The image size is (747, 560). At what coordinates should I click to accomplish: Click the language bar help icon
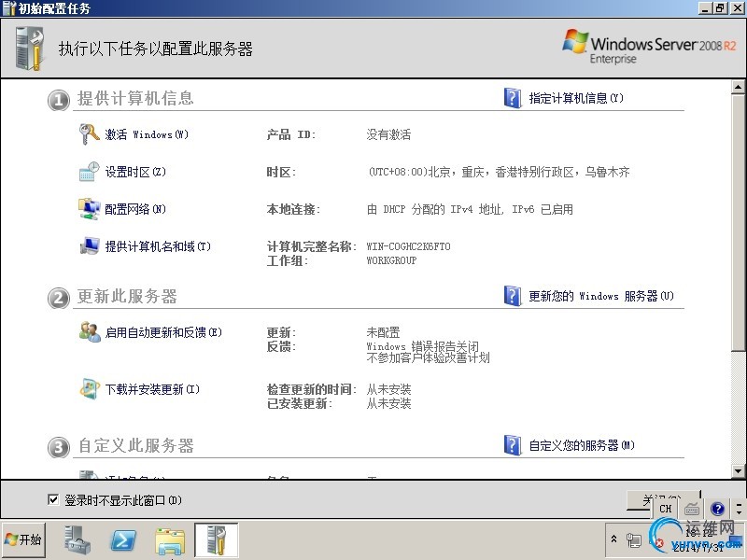pos(717,509)
